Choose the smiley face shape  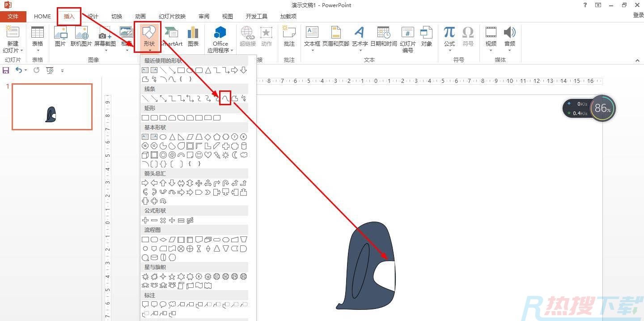coord(199,155)
